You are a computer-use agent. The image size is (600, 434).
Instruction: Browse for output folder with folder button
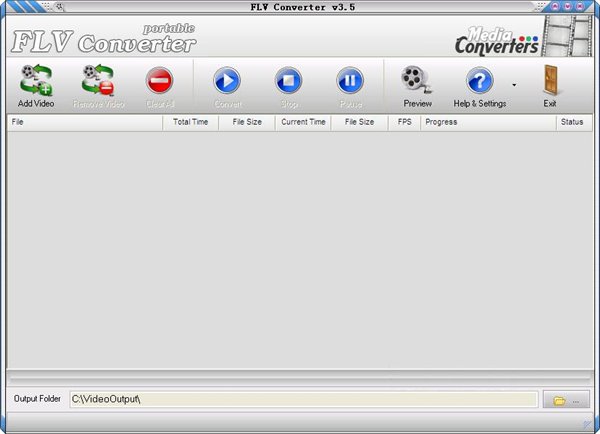[566, 400]
